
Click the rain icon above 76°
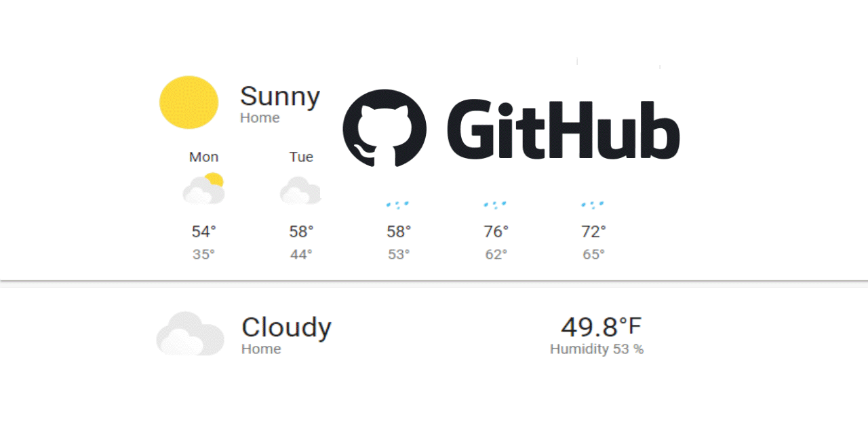point(495,204)
